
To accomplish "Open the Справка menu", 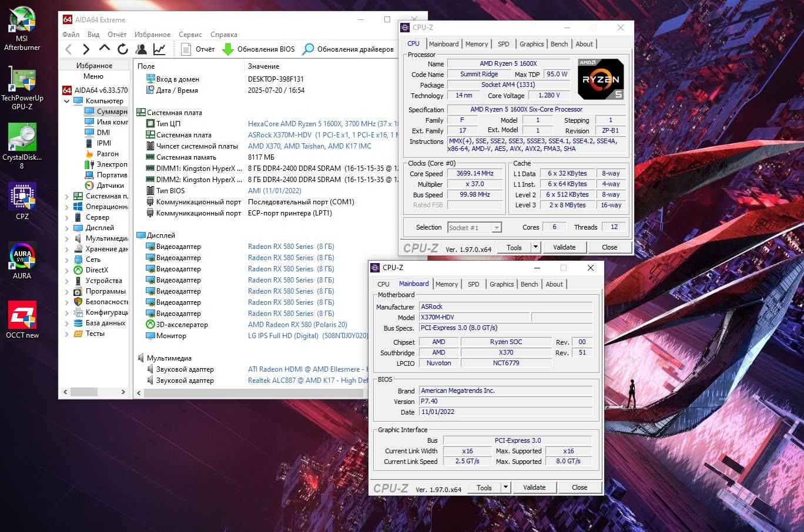I will [223, 35].
